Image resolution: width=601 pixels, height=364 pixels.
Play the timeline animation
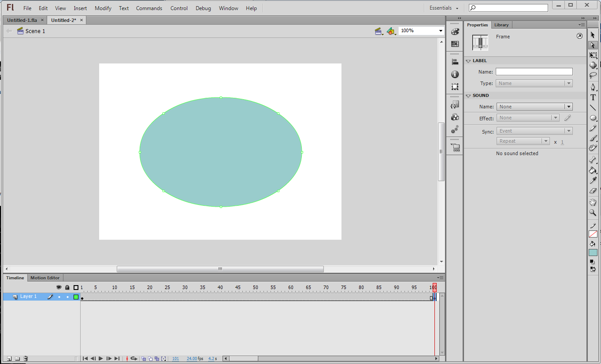click(101, 359)
